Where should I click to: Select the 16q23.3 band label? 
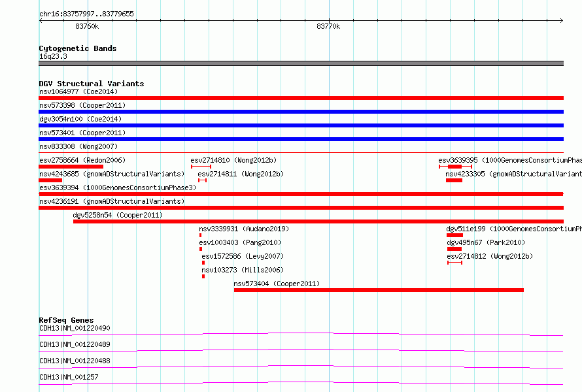coord(53,56)
